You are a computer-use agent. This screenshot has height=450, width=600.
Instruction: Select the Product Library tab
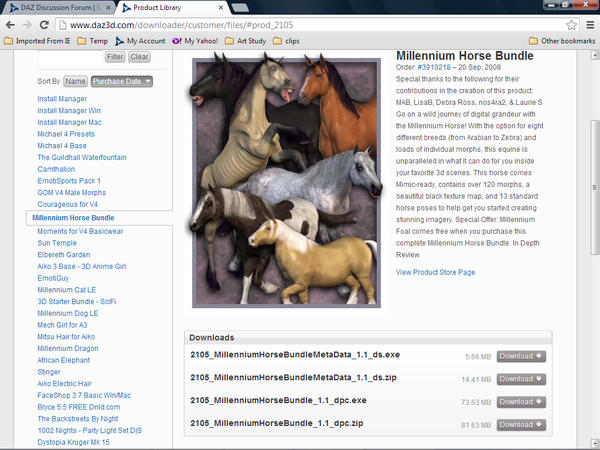pyautogui.click(x=170, y=7)
